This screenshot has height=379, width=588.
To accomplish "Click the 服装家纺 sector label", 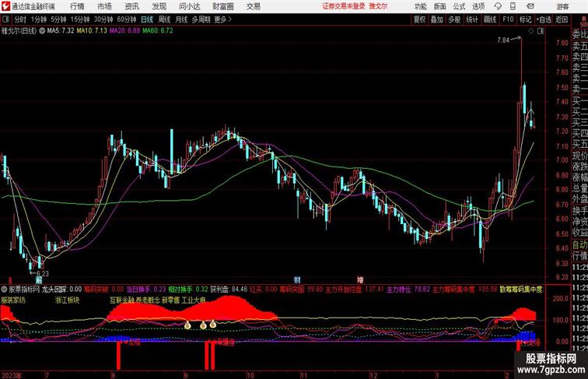I will click(x=13, y=300).
